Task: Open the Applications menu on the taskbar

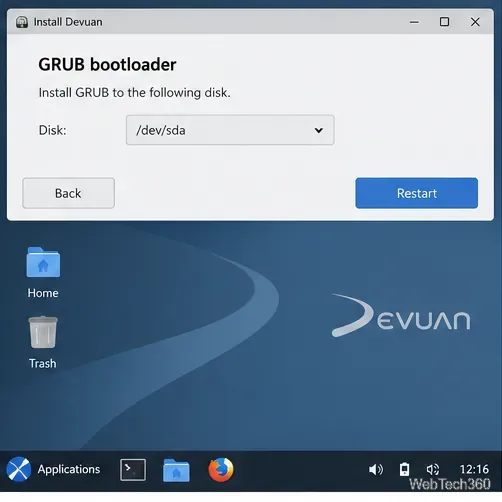Action: [69, 469]
